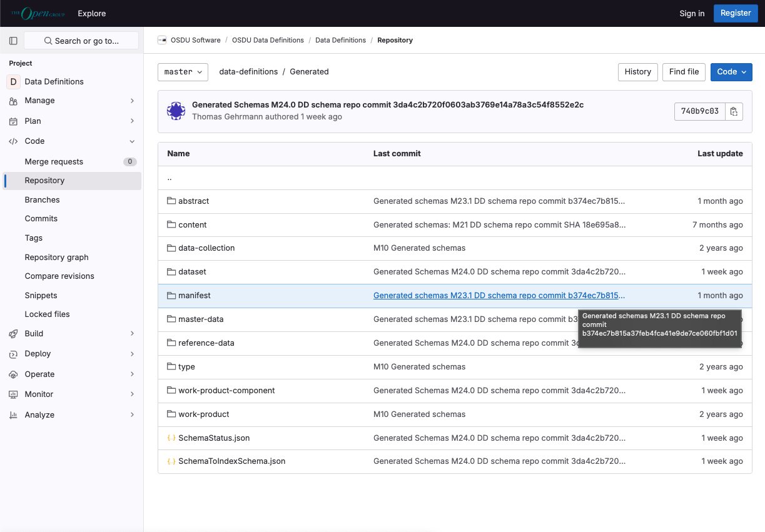This screenshot has height=532, width=765.
Task: Open the master branch dropdown
Action: [x=183, y=72]
